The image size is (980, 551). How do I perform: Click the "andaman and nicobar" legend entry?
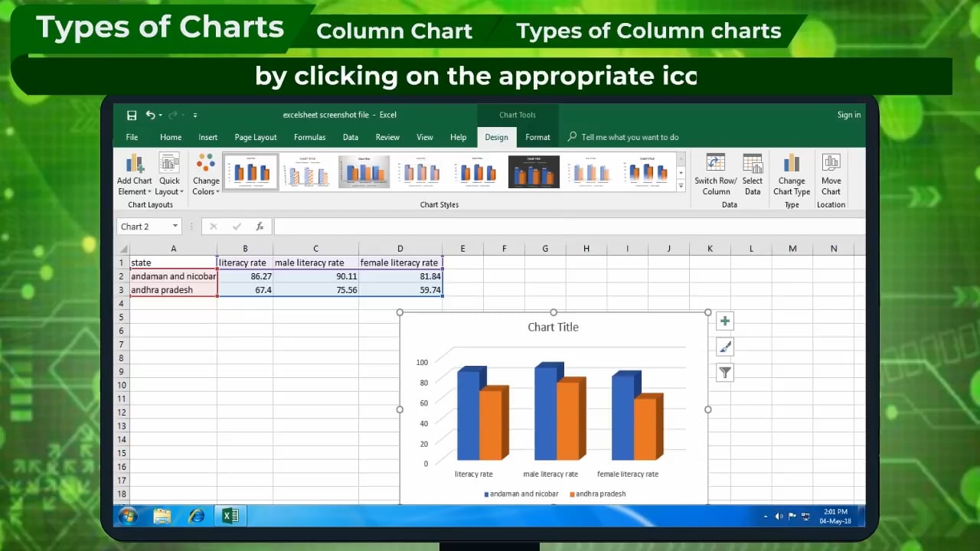click(521, 494)
